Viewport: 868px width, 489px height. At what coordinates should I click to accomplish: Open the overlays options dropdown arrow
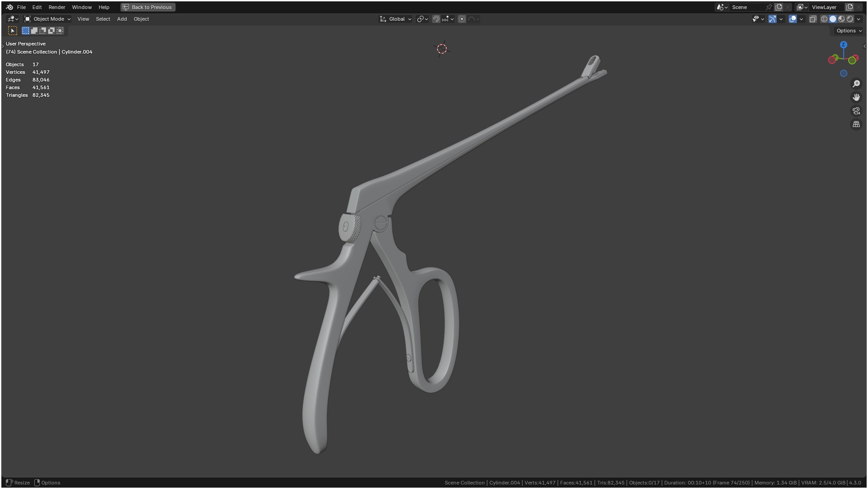801,19
